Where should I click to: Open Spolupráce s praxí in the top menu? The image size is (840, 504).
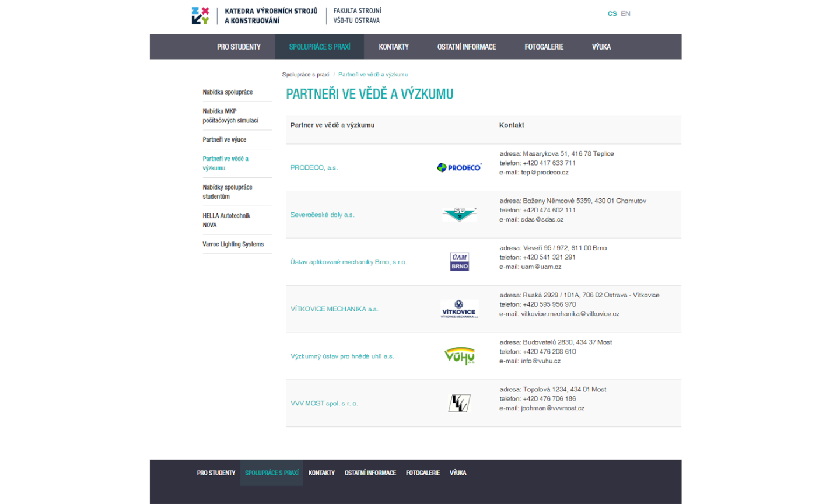320,47
